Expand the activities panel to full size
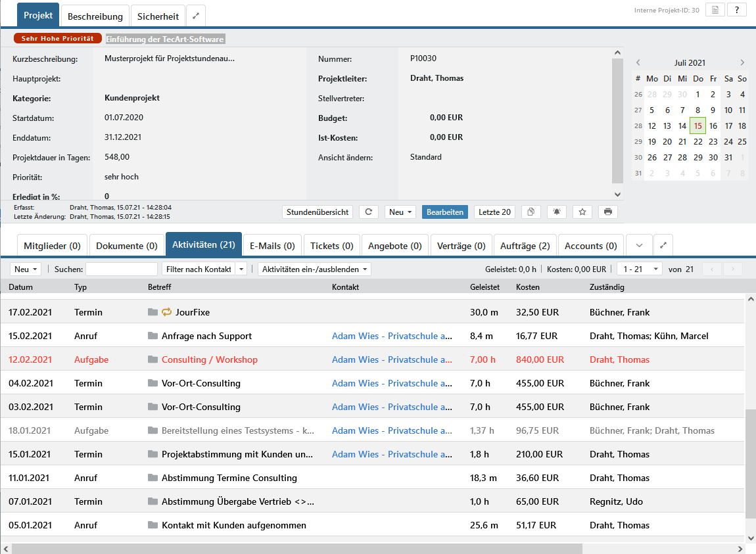This screenshot has width=756, height=554. pos(663,245)
